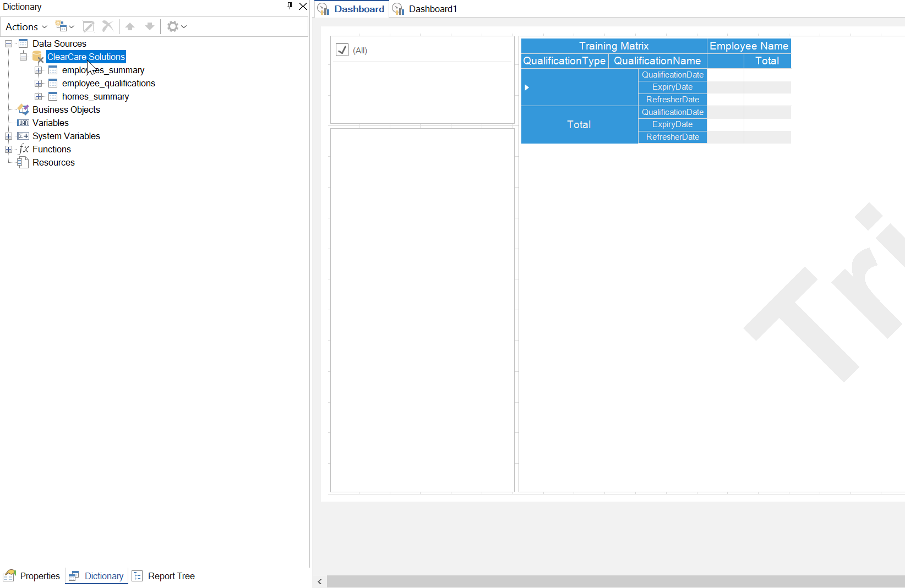
Task: Click the Total column header cell
Action: (x=767, y=61)
